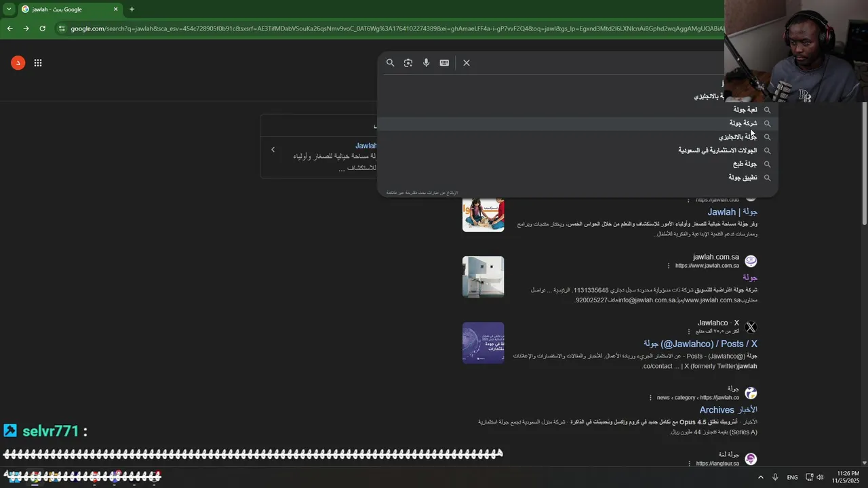Click magnifier icon beside لعبة جولة suggestion
This screenshot has height=488, width=868.
[767, 110]
